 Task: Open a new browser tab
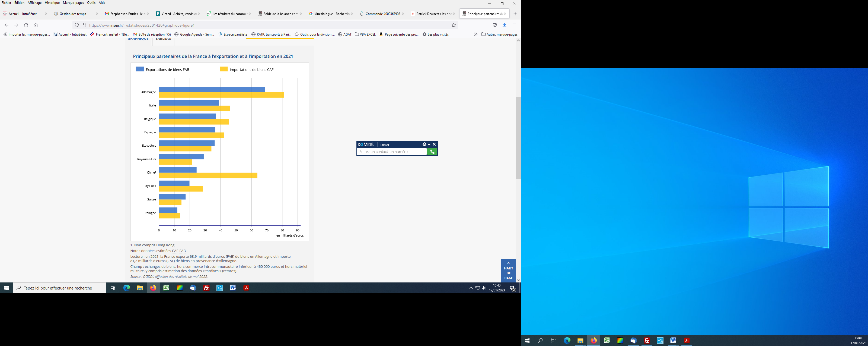pos(515,14)
